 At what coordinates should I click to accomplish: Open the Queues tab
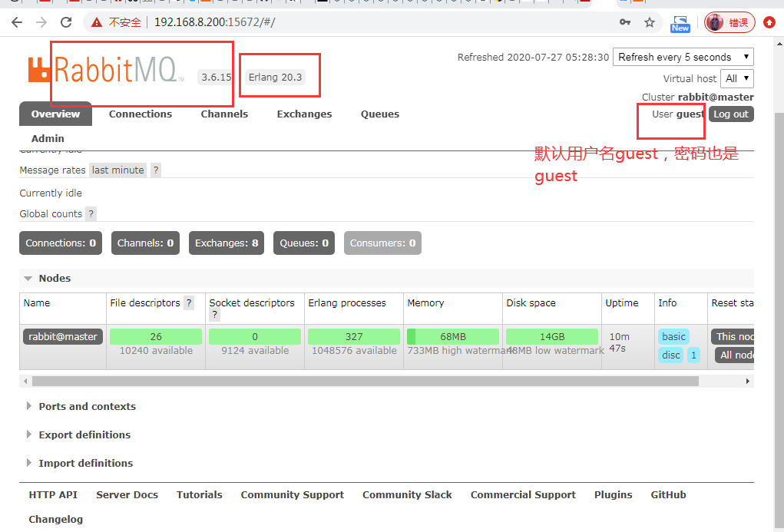[379, 114]
